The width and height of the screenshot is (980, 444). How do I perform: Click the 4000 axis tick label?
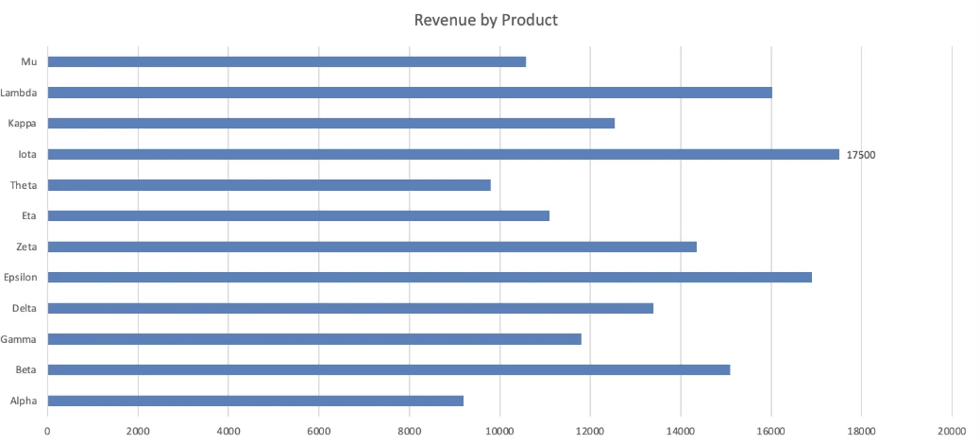pyautogui.click(x=228, y=430)
